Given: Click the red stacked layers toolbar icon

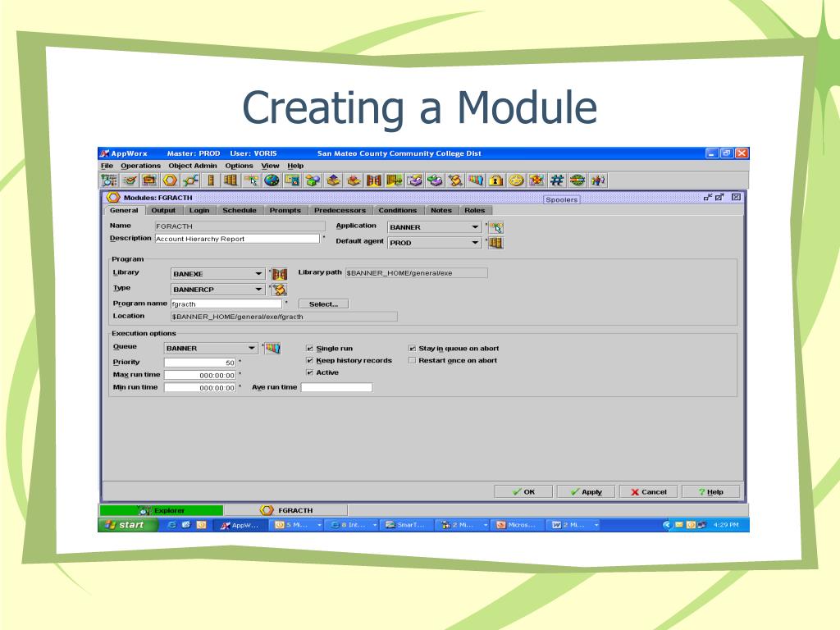Looking at the screenshot, I should coord(354,180).
